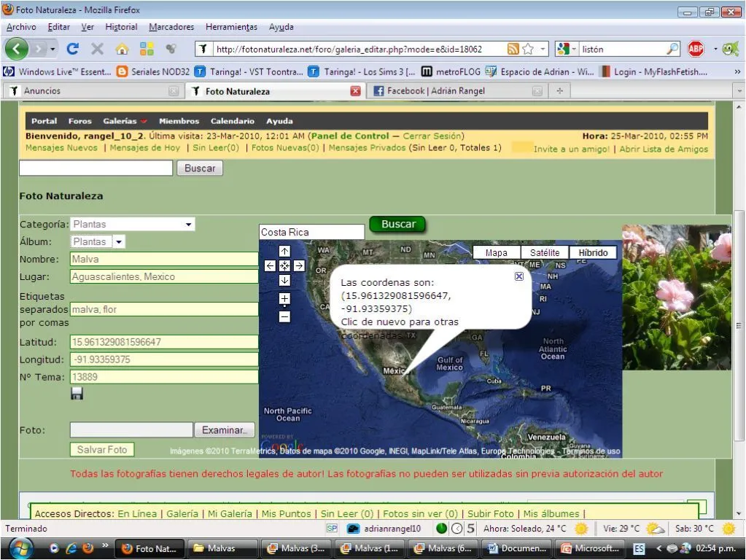
Task: Click the Cerrar Sesión link
Action: click(432, 136)
